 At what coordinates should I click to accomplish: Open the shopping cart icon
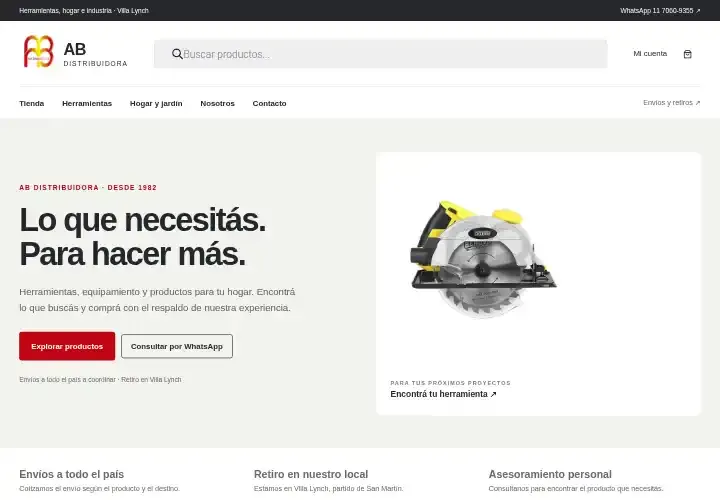click(687, 54)
